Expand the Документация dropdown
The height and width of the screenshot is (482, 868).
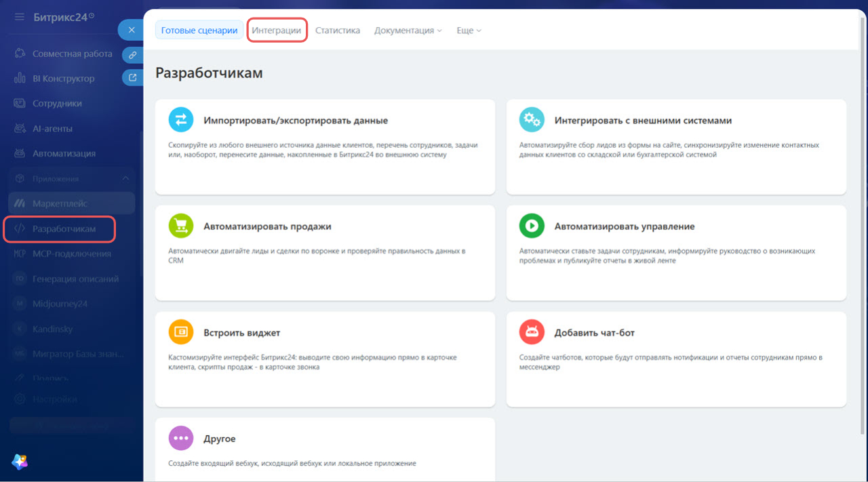point(408,31)
